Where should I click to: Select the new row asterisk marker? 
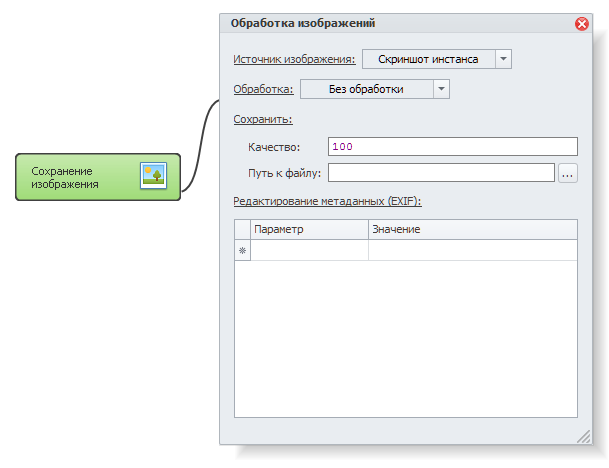242,250
